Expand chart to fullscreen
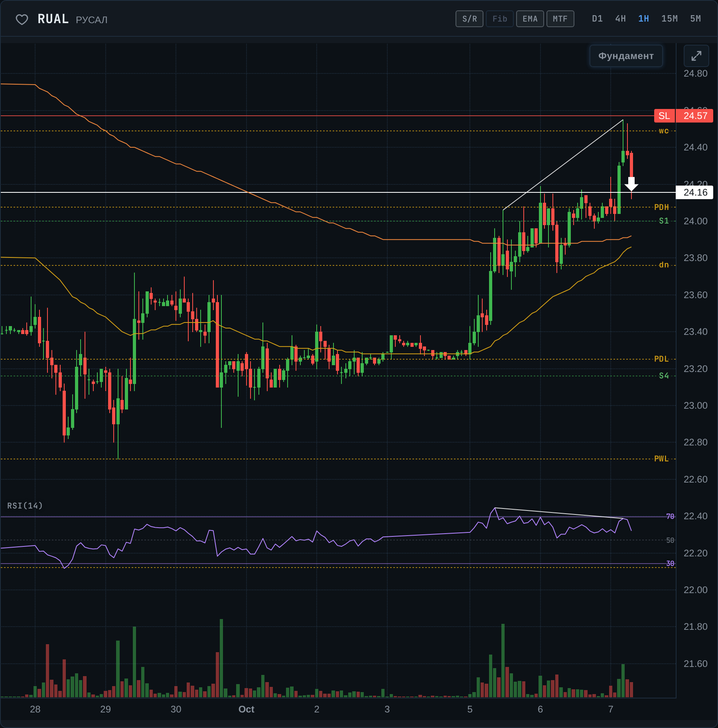The image size is (718, 728). click(x=696, y=56)
